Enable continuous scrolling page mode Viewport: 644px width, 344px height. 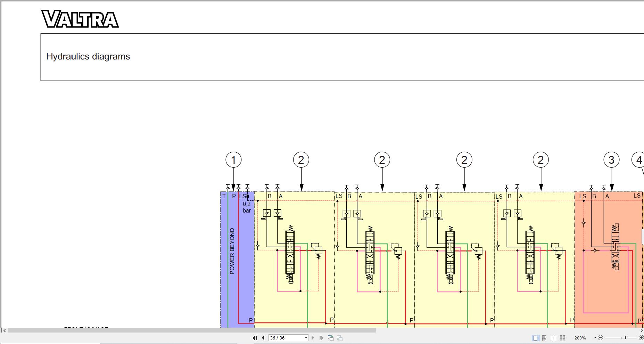544,338
